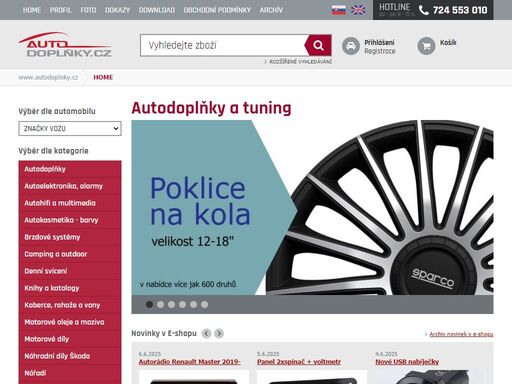Select the sixth slider dot
The height and width of the screenshot is (384, 512).
tap(204, 304)
